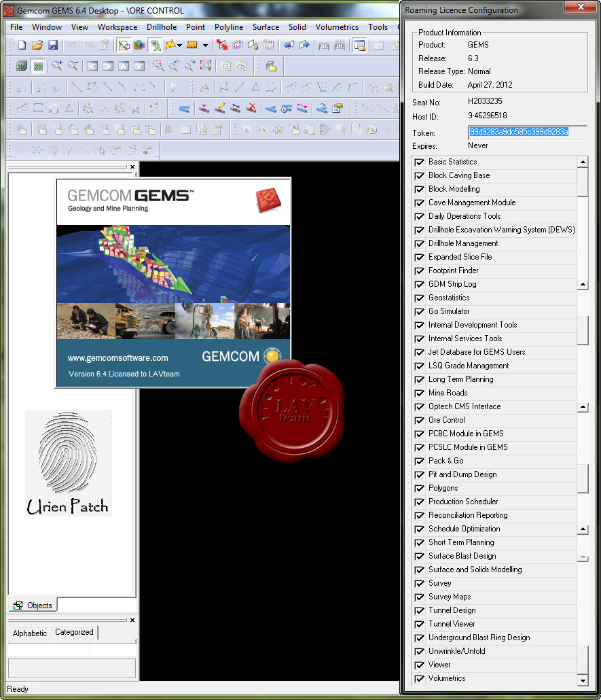Disable the Geostatistics licence module
This screenshot has height=700, width=601.
point(419,298)
